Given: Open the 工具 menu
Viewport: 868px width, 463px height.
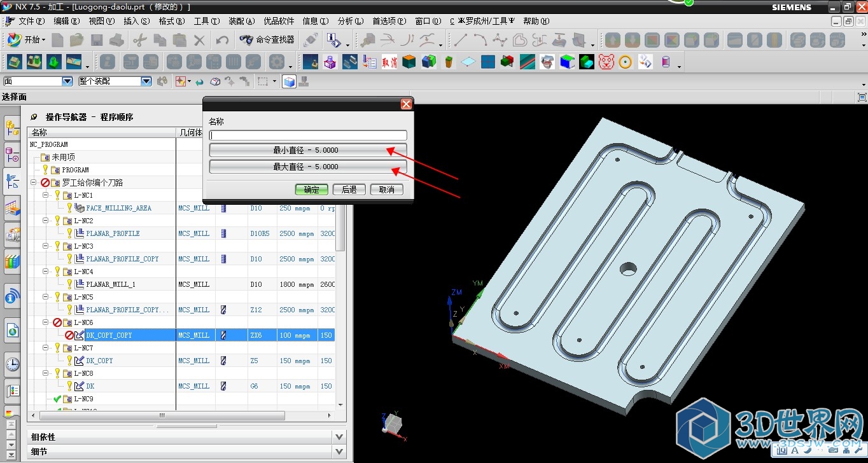Looking at the screenshot, I should coord(207,21).
